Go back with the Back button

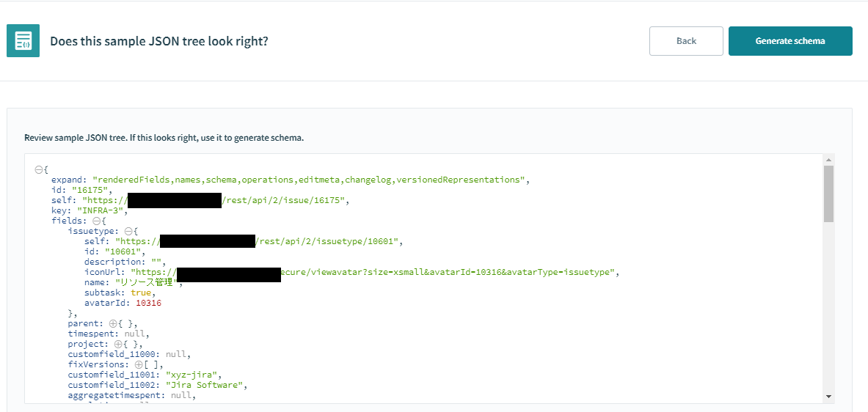(686, 41)
